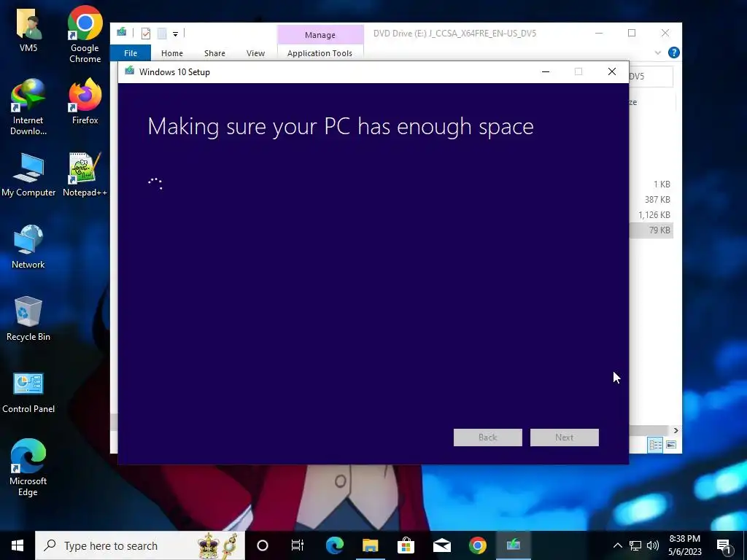Launch Microsoft Edge desktop shortcut
This screenshot has width=747, height=560.
coord(28,467)
